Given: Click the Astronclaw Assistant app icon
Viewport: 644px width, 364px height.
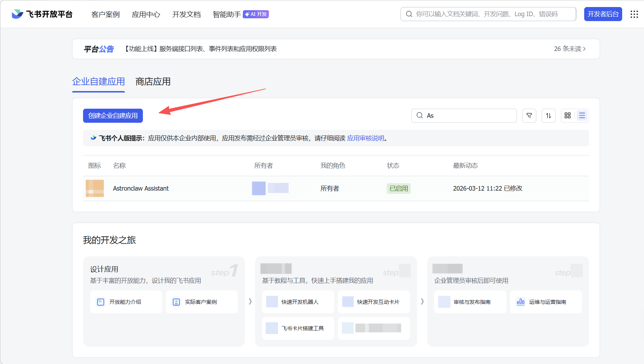Looking at the screenshot, I should [x=95, y=189].
